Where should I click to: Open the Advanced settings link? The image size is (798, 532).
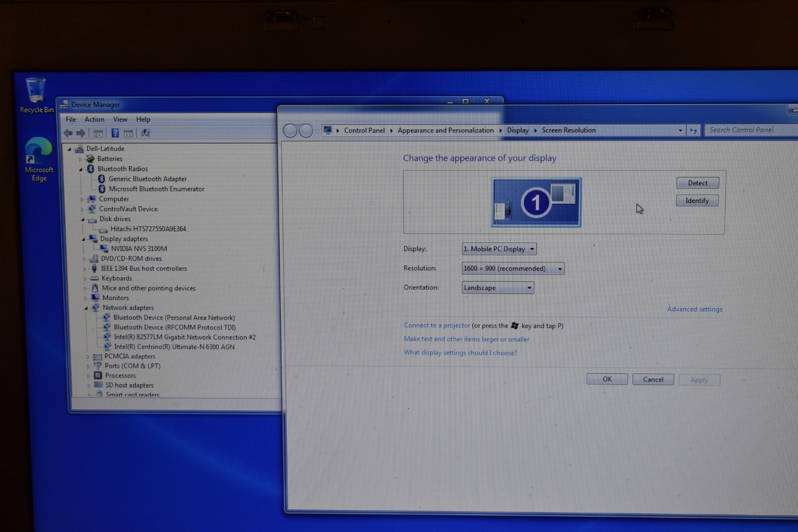[x=695, y=309]
